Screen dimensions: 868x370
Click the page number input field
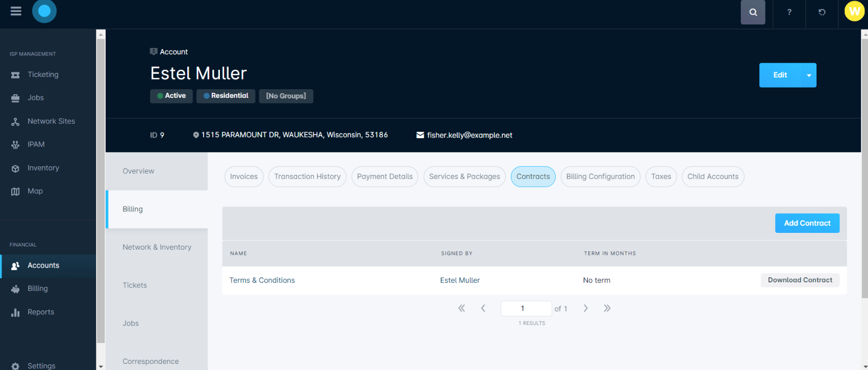click(526, 308)
